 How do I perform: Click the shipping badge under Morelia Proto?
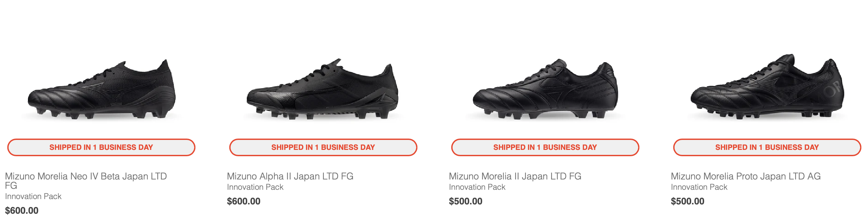click(767, 148)
